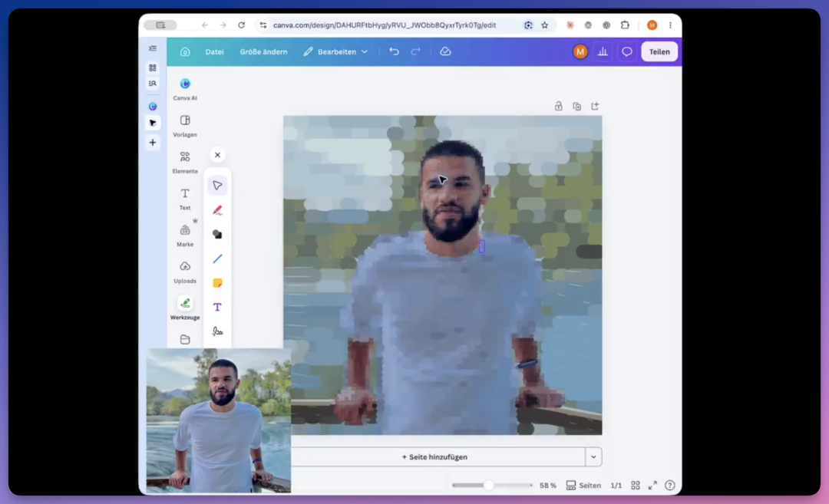Duplicate the page

(x=576, y=106)
